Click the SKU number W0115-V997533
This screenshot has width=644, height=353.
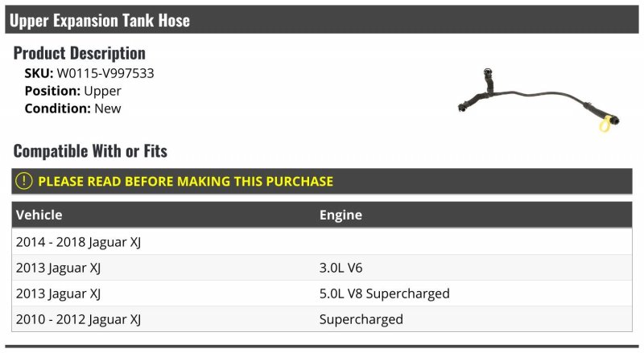click(x=105, y=73)
